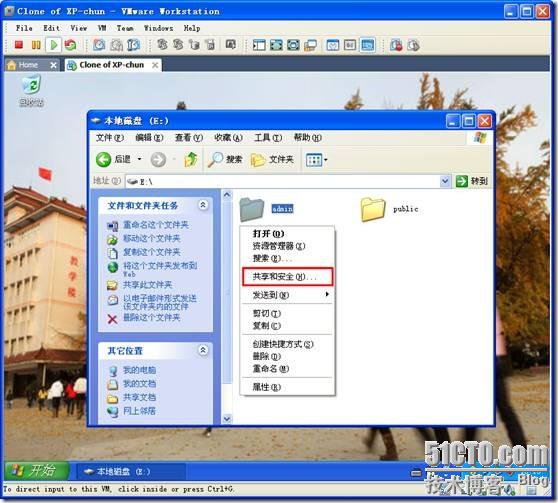Expand the Send To submenu arrow

click(327, 294)
